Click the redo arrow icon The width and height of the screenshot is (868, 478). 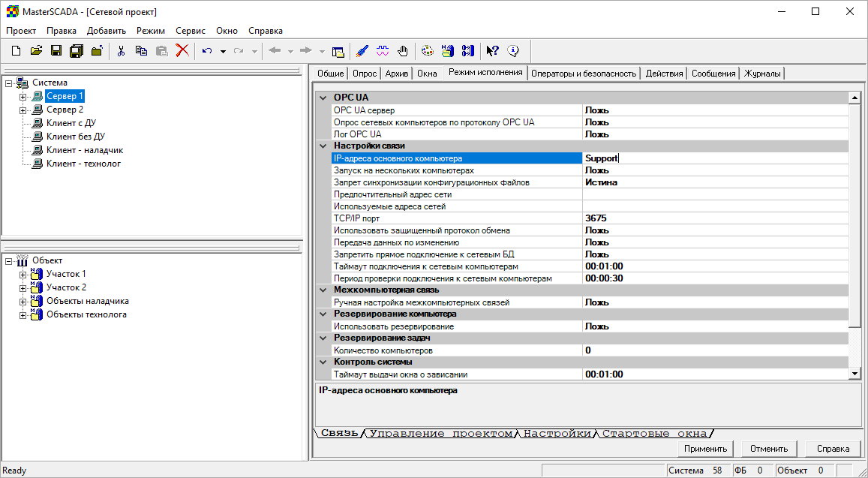239,51
